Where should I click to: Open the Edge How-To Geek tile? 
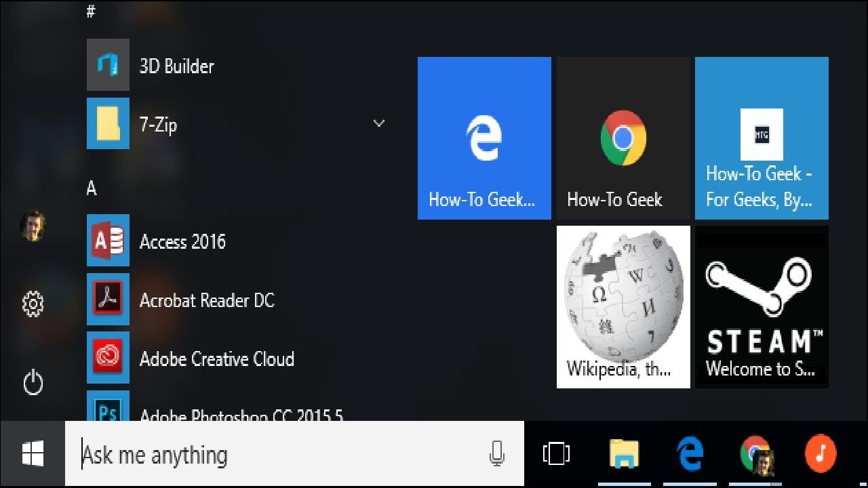(x=484, y=138)
